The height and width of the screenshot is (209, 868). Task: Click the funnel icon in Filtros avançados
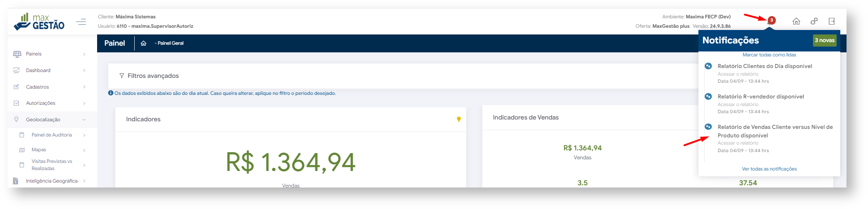pos(122,76)
